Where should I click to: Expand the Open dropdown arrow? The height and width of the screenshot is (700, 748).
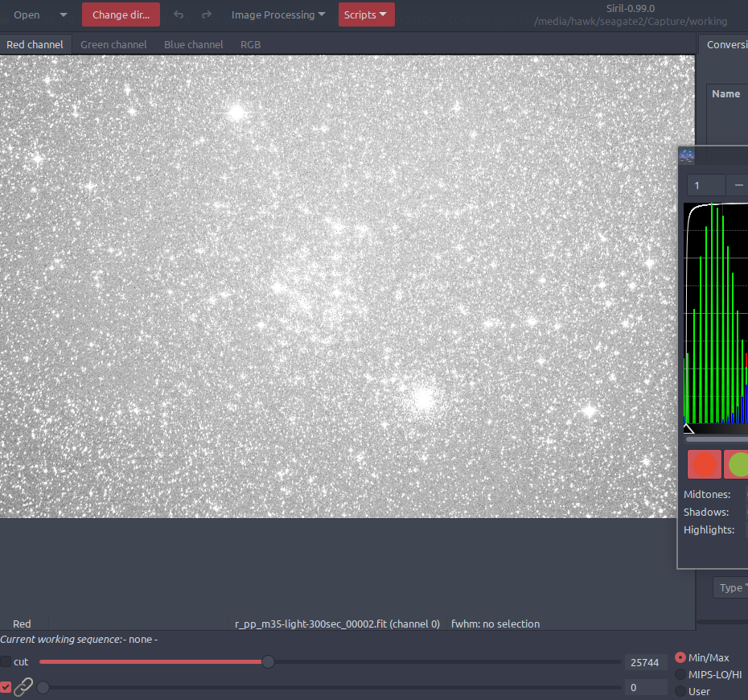[x=64, y=14]
